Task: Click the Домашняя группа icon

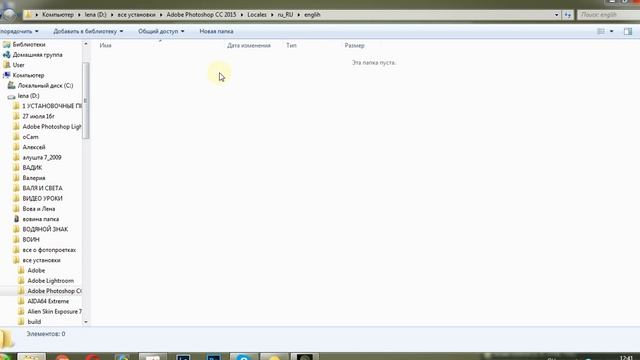Action: point(7,54)
